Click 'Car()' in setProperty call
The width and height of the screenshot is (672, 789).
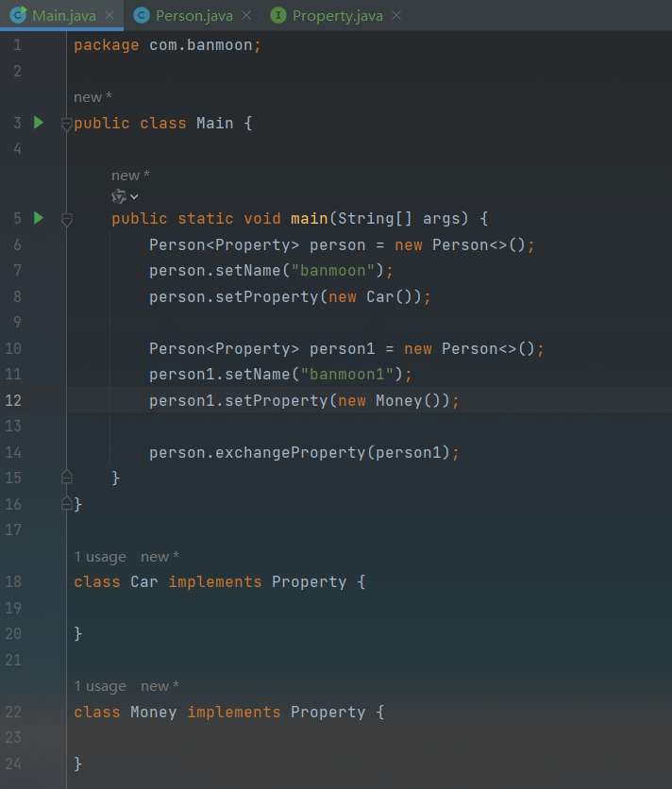click(x=389, y=297)
